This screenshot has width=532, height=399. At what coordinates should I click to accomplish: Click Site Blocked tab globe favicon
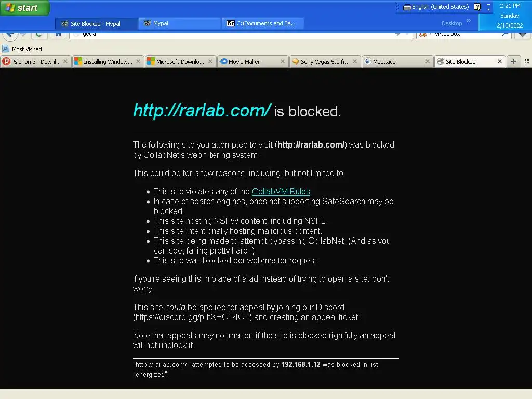pos(441,61)
